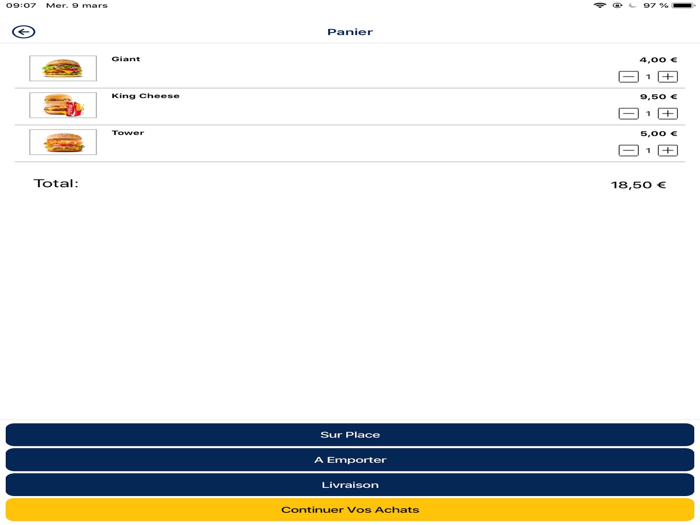Screen dimensions: 700x525
Task: Tap the 97 % battery percentage
Action: (655, 5)
